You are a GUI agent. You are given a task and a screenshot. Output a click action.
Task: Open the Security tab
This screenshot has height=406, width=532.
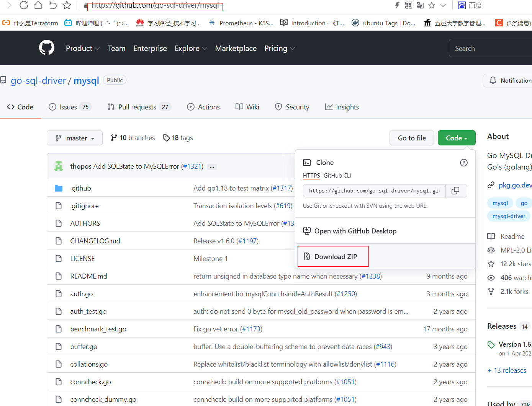point(292,107)
